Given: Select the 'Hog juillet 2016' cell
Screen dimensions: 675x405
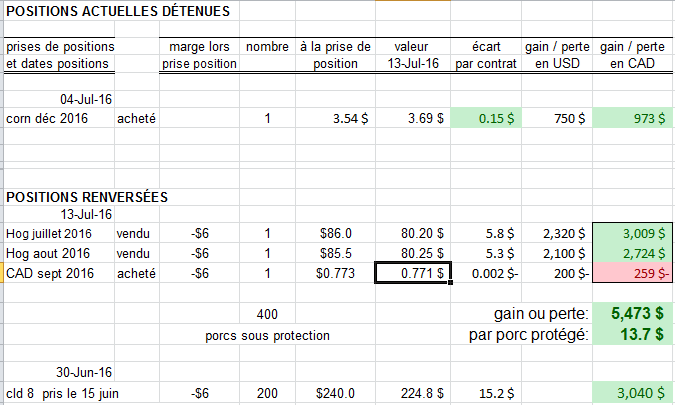Looking at the screenshot, I should (x=50, y=232).
